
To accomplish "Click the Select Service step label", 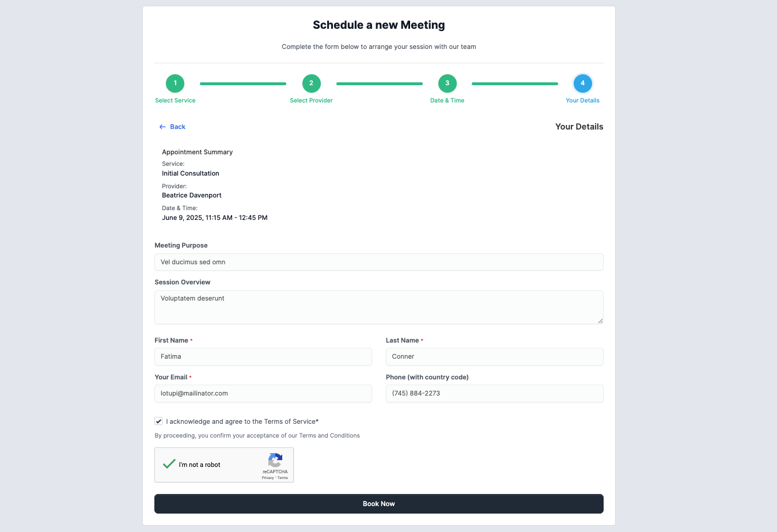I will [175, 100].
